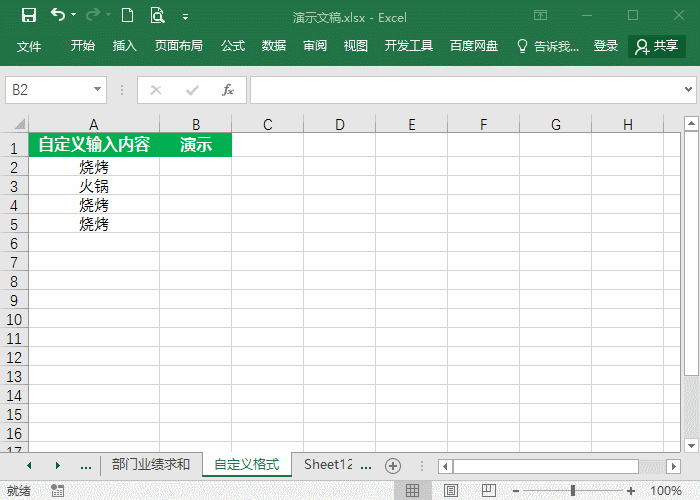The width and height of the screenshot is (700, 500).
Task: Switch to the 插入 ribbon tab
Action: [x=125, y=46]
